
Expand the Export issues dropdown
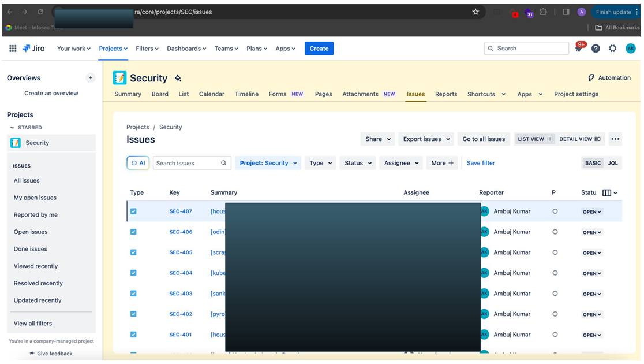click(x=426, y=139)
